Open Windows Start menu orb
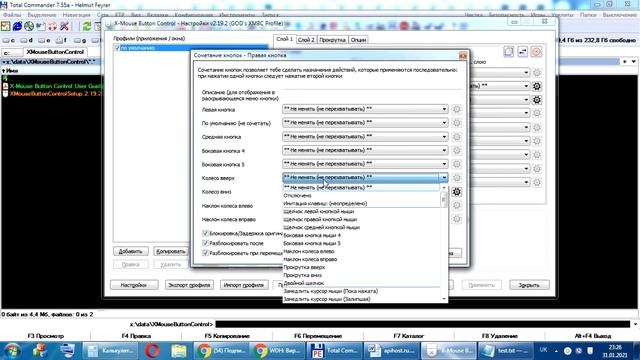Screen dimensions: 640x360 pos(12,351)
